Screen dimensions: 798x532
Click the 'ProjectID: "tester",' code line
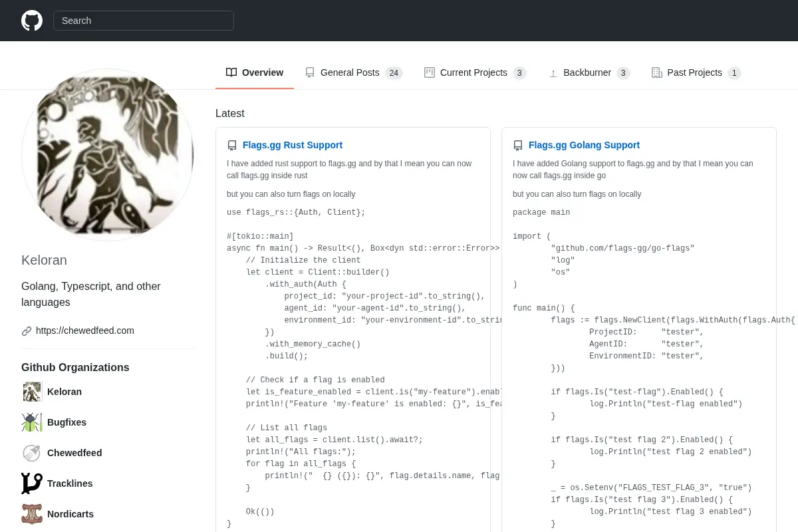pos(646,332)
